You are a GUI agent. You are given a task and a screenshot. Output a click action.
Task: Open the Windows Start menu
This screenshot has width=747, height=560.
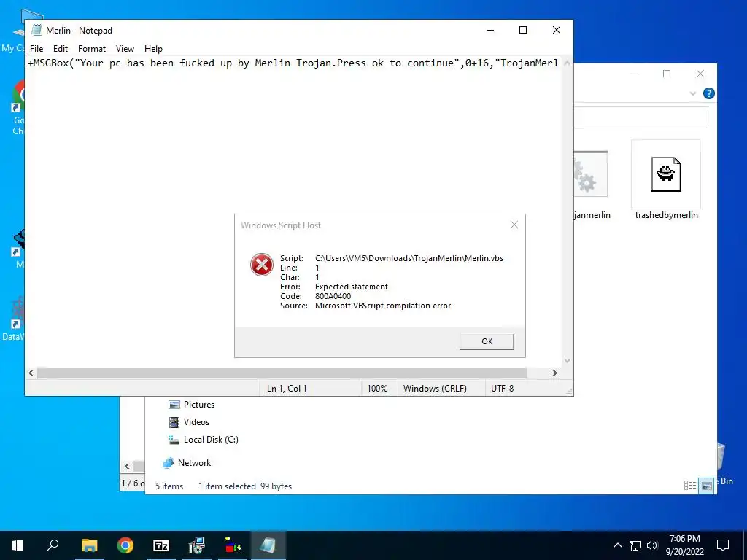coord(18,545)
